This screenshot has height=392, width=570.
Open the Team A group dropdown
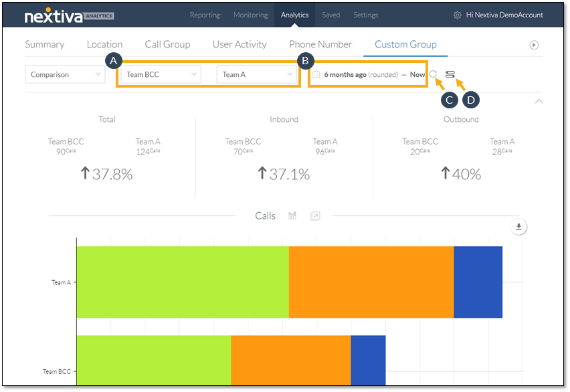[257, 75]
